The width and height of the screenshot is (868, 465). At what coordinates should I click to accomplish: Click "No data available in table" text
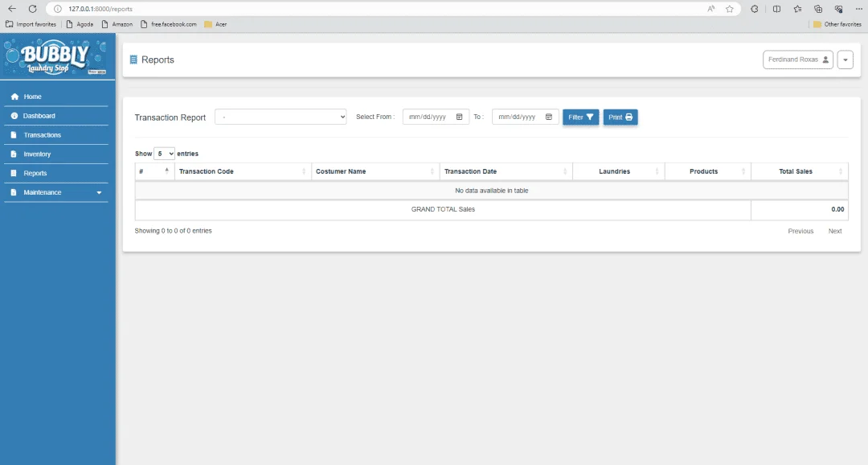492,191
